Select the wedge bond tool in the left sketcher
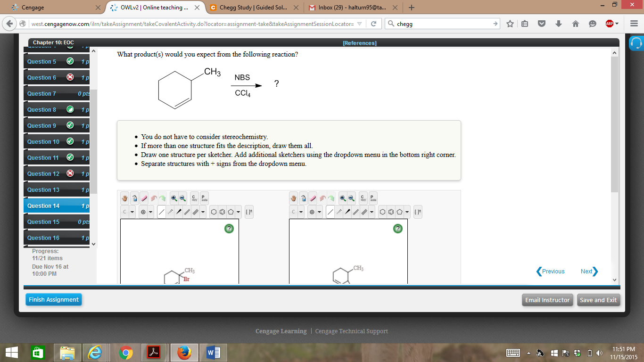 pos(179,212)
